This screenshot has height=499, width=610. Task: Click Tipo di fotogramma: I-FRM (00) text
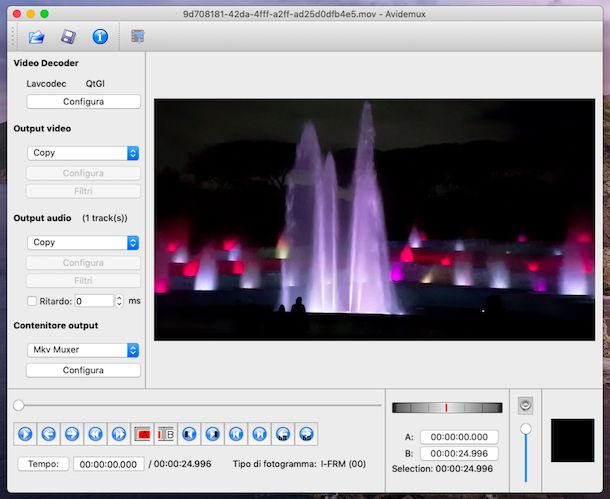point(299,464)
